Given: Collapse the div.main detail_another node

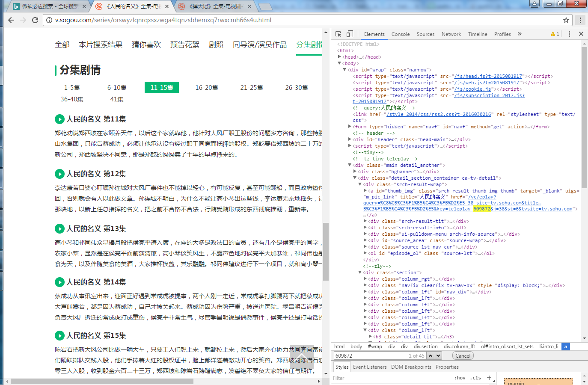Looking at the screenshot, I should click(350, 165).
